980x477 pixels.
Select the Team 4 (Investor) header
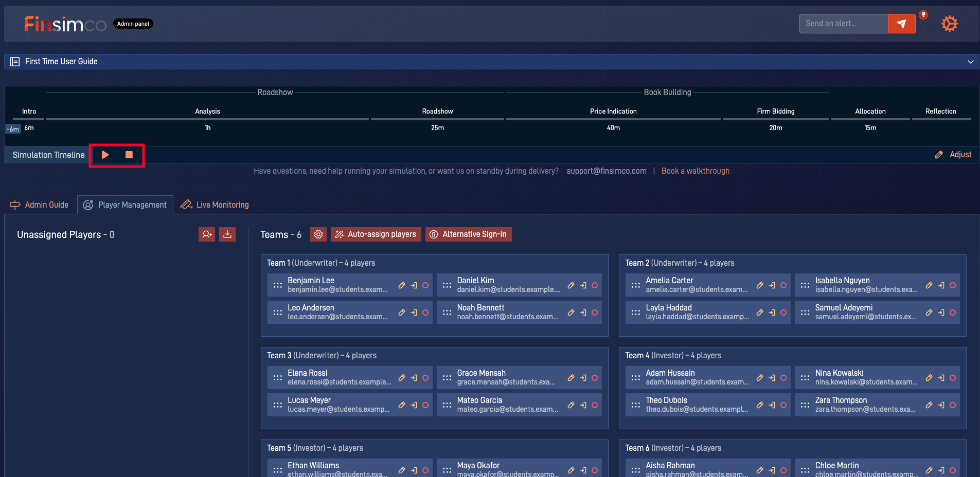point(673,356)
